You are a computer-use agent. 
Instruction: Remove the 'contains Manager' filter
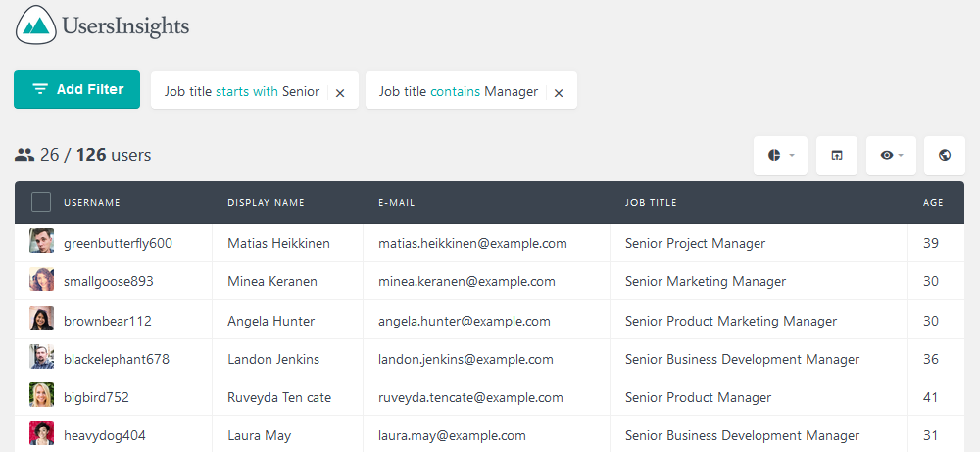click(x=559, y=92)
